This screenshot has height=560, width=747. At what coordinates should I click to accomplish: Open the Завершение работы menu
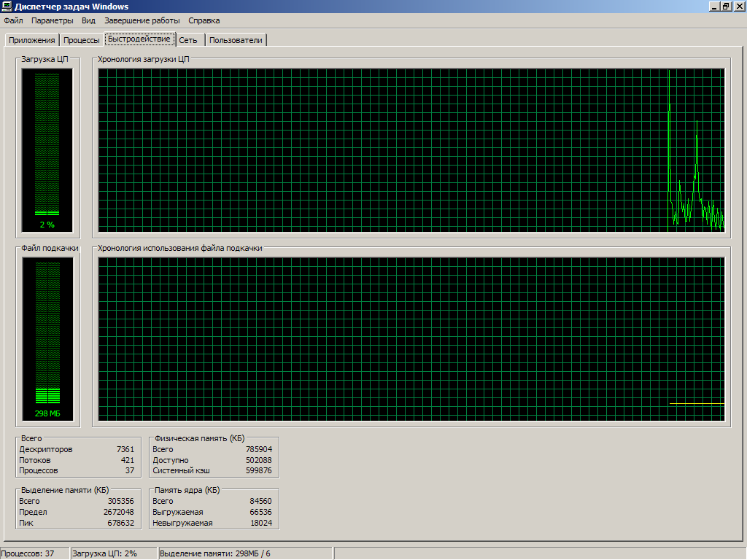click(x=142, y=20)
